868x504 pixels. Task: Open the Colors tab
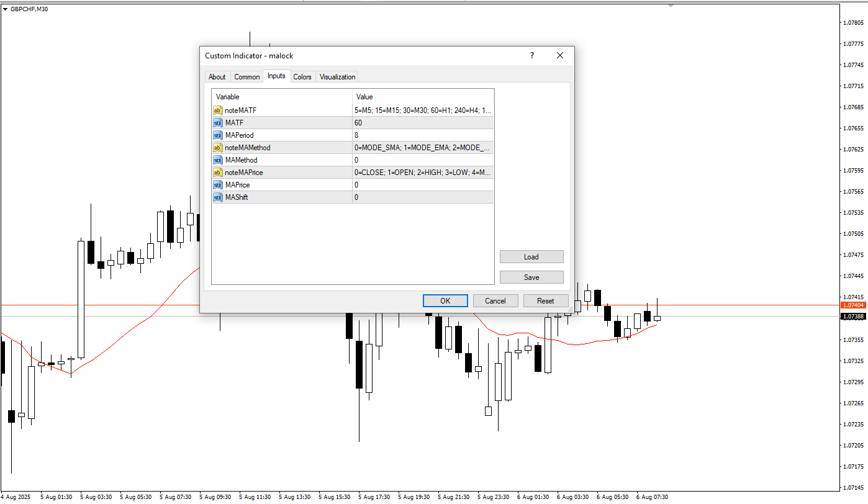click(x=302, y=77)
